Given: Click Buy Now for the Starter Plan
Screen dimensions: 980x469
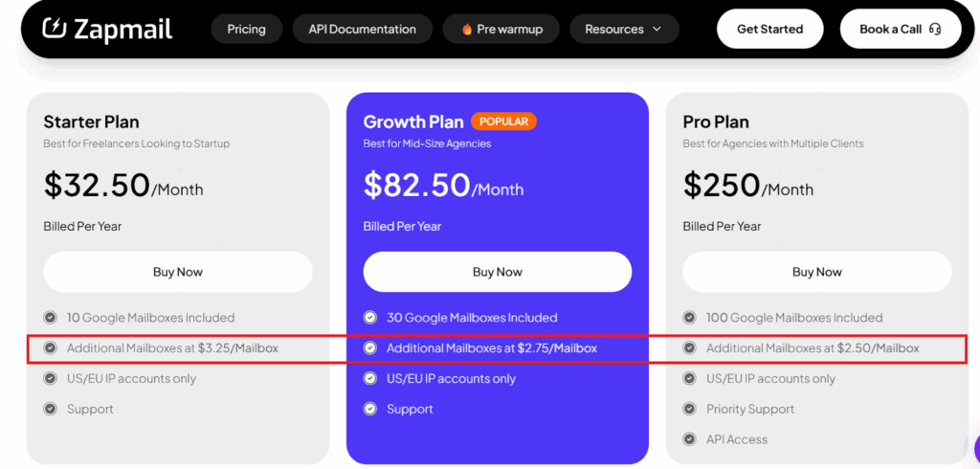Looking at the screenshot, I should [178, 272].
